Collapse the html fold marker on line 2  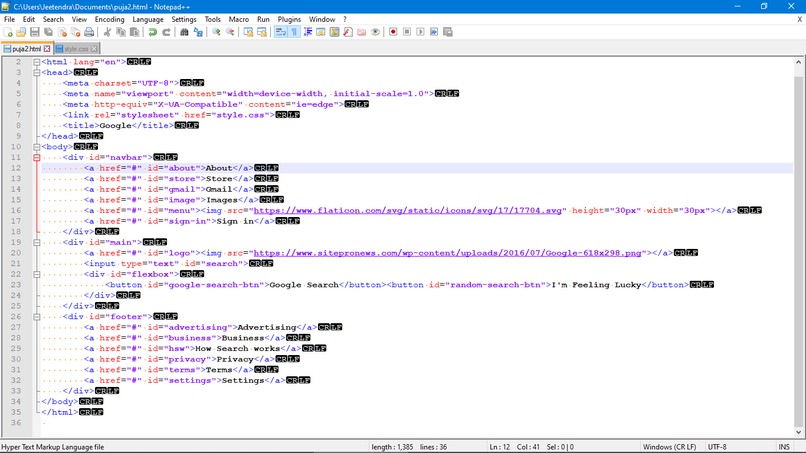coord(36,62)
